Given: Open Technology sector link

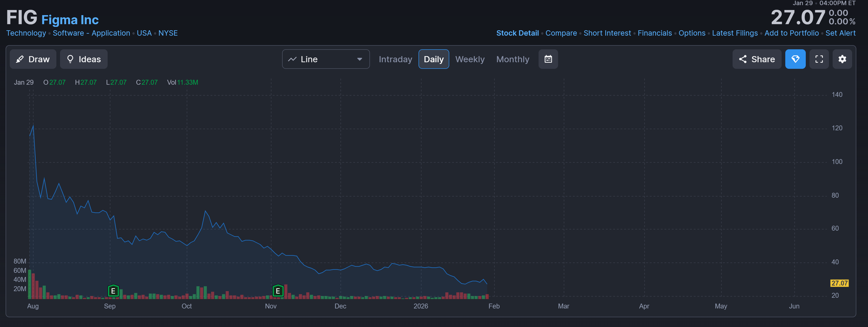Looking at the screenshot, I should 26,33.
